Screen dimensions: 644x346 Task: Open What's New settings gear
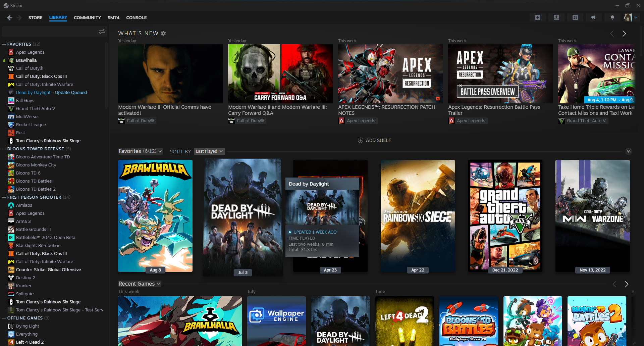pos(163,33)
